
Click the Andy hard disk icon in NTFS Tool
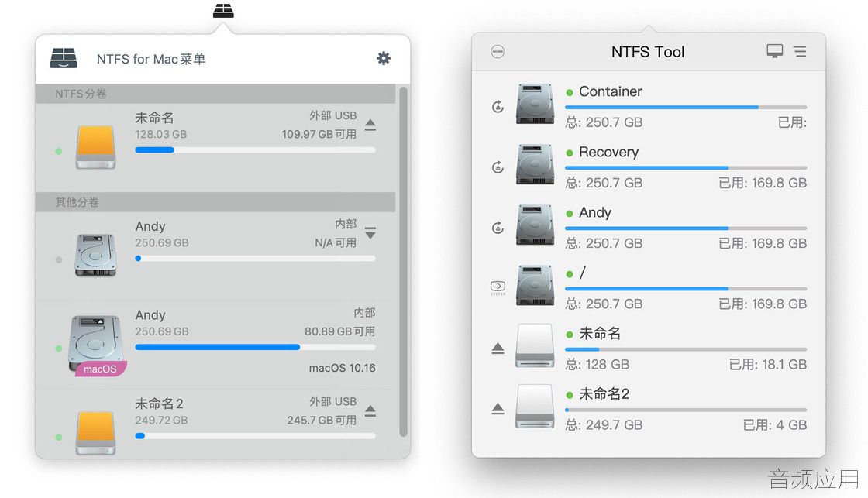535,225
